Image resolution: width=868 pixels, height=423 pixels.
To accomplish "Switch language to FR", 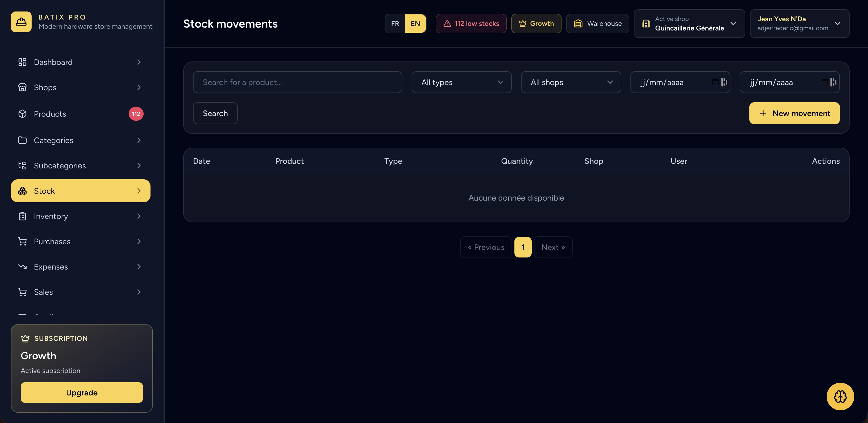I will pyautogui.click(x=395, y=24).
